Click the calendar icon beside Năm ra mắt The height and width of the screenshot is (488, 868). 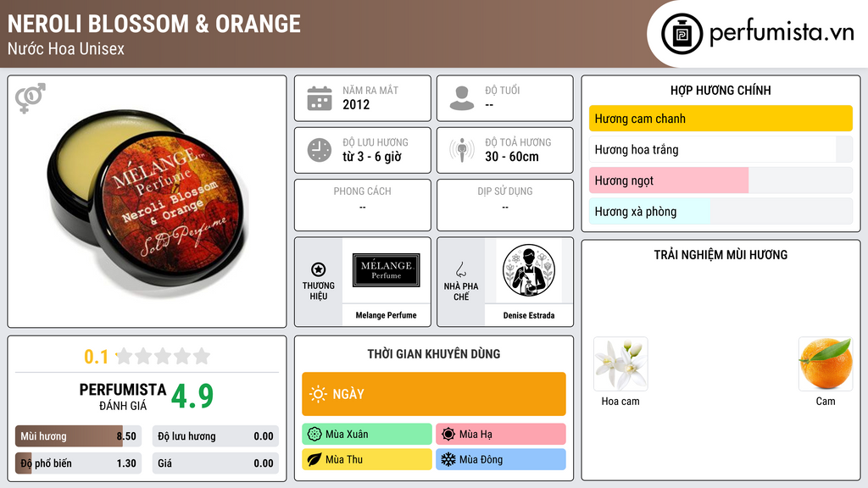pos(320,98)
